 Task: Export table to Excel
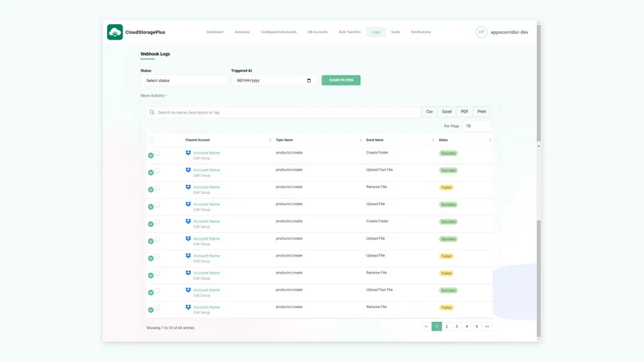[x=447, y=112]
